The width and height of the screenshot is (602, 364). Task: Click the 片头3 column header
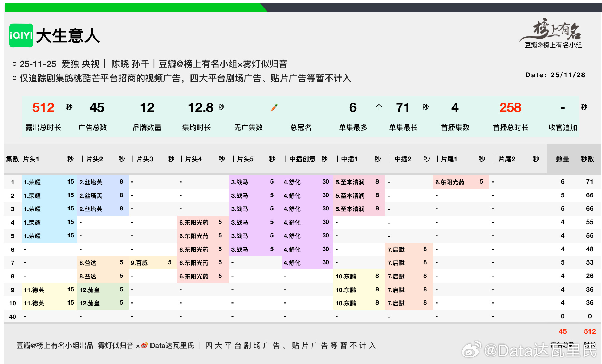(145, 159)
